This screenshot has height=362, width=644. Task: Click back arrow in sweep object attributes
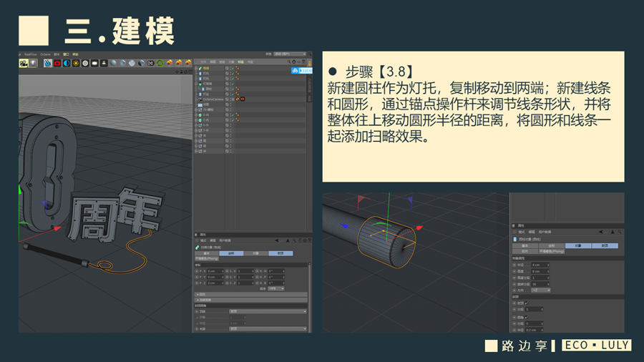[x=277, y=240]
